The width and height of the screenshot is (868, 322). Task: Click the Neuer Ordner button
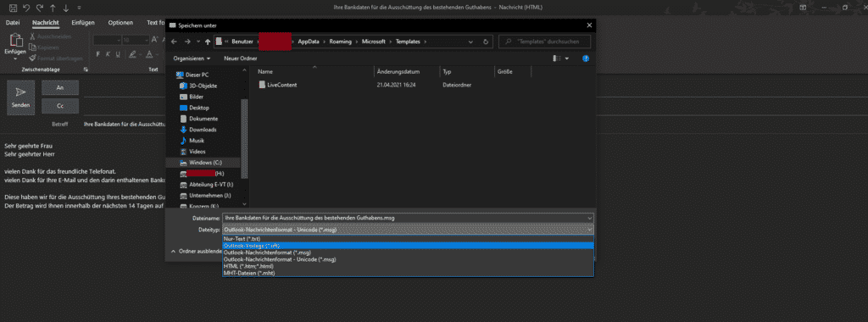coord(240,58)
